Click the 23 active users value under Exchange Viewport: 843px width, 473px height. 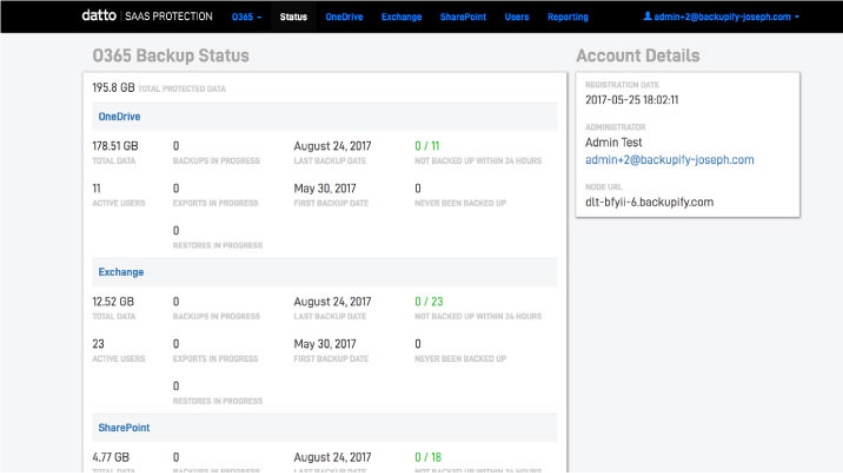(98, 344)
